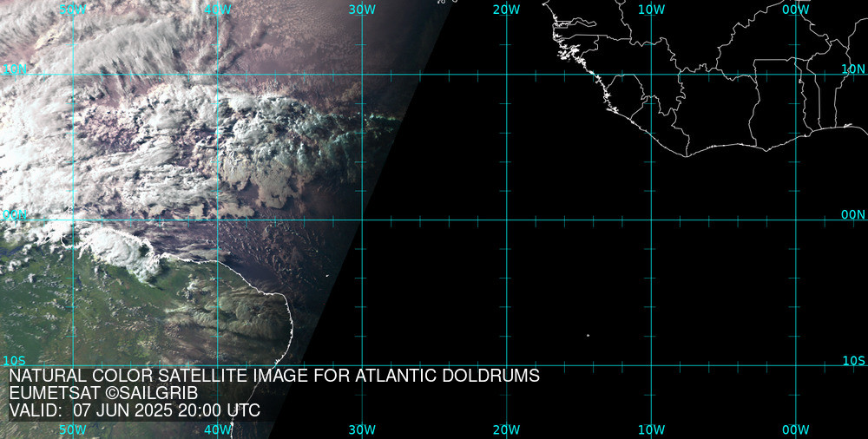Click the 10N latitude label on the left side
868x439 pixels.
(15, 69)
